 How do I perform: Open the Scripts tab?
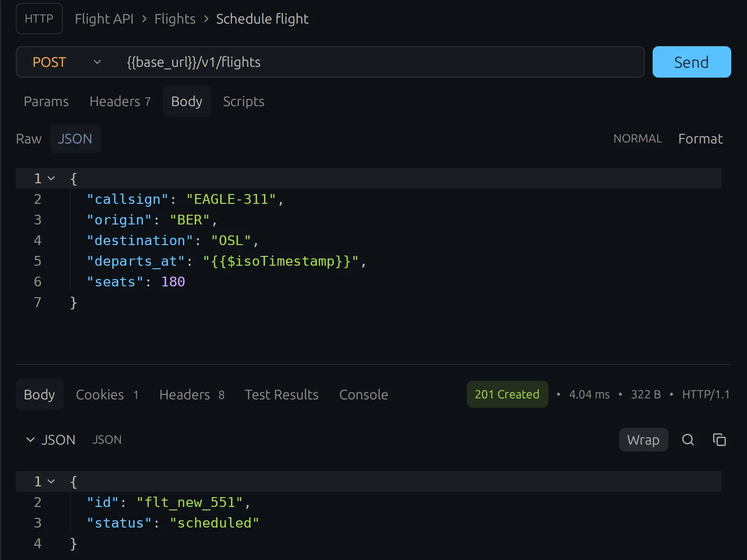244,101
